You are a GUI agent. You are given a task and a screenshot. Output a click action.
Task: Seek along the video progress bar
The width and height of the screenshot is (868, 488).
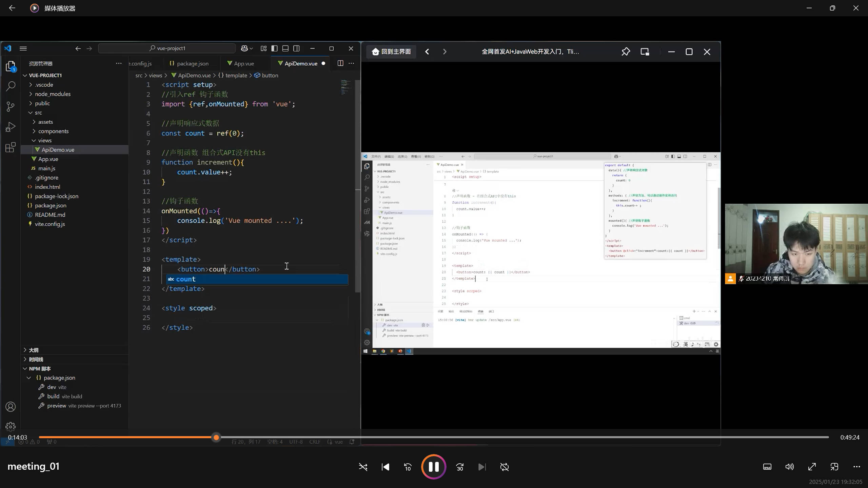pyautogui.click(x=434, y=437)
